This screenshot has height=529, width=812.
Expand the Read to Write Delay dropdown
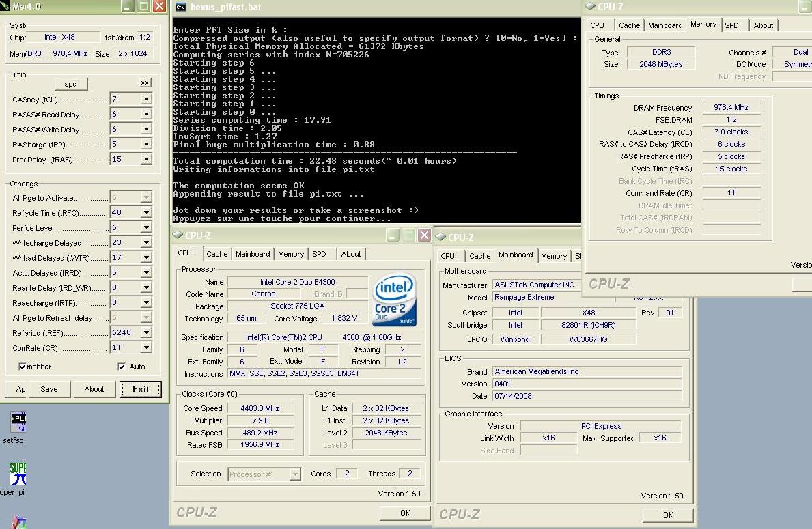pos(147,287)
